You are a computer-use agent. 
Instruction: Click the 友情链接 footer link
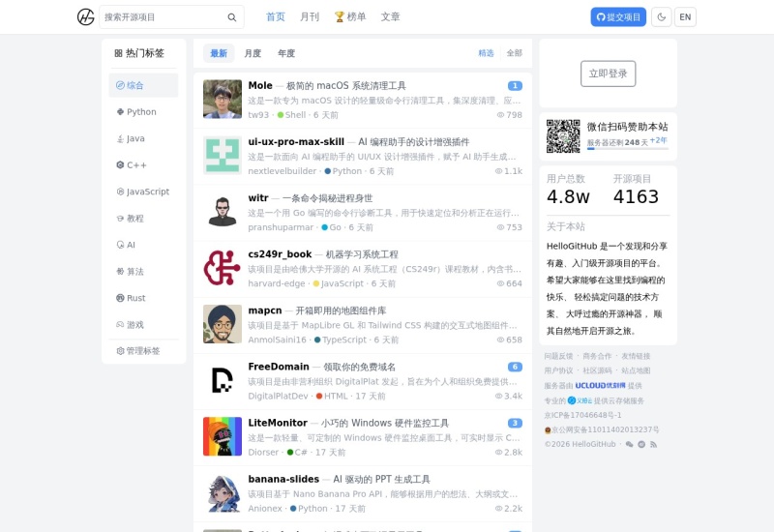point(636,356)
